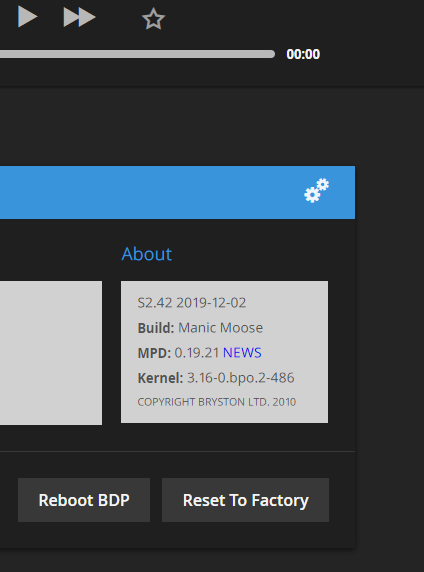Mark track as favorite with star icon
Viewport: 424px width, 572px height.
[x=153, y=19]
